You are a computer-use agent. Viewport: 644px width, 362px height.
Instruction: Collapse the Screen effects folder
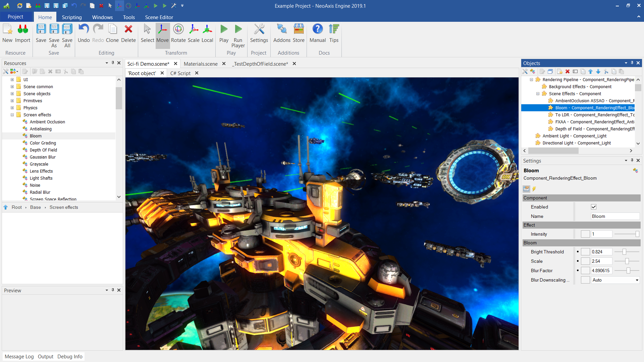coord(12,115)
